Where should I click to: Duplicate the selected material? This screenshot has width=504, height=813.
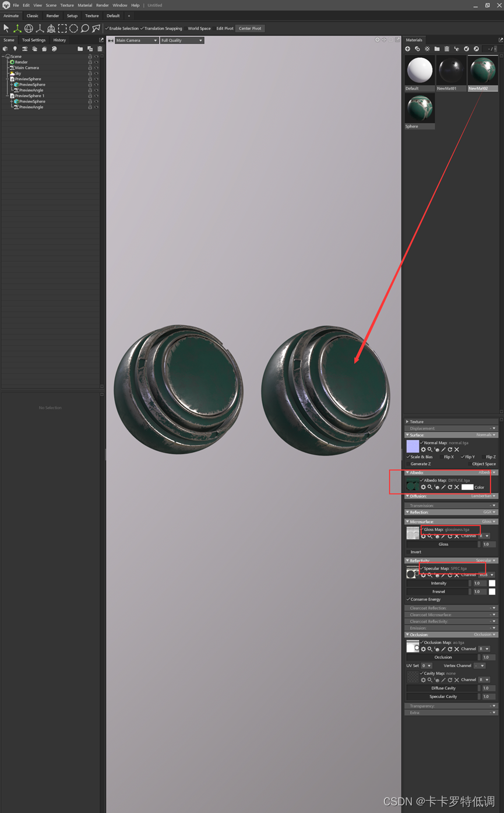(417, 49)
